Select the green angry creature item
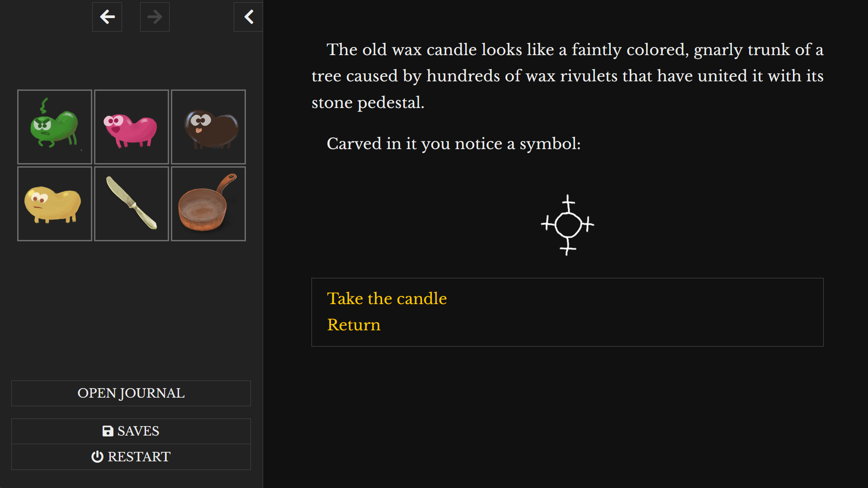The width and height of the screenshot is (868, 488). point(55,127)
